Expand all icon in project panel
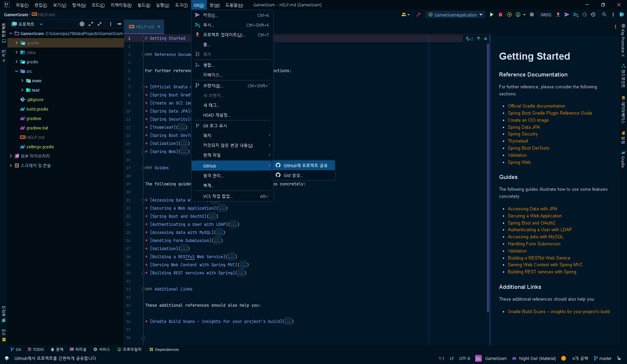627x364 pixels. coord(91,24)
